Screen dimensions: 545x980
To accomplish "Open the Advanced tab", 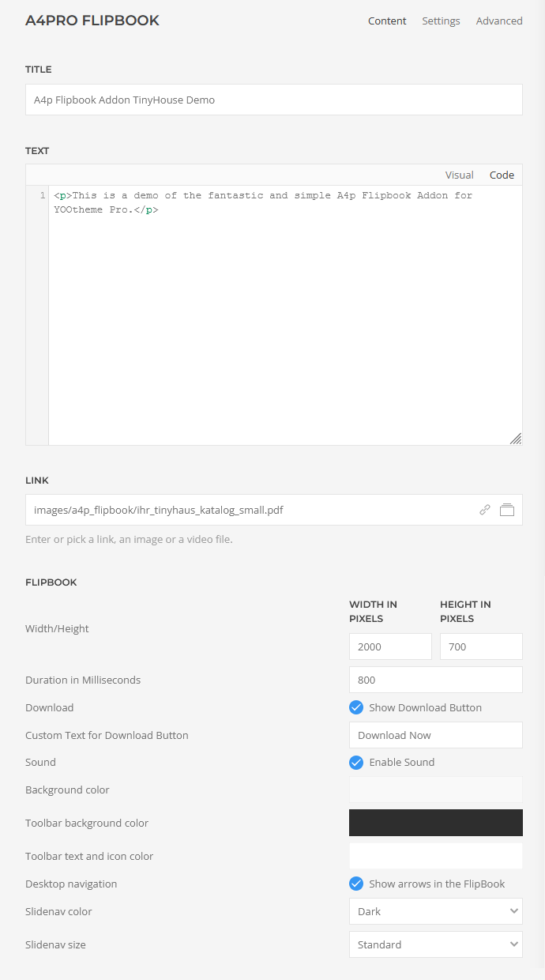I will (x=499, y=21).
